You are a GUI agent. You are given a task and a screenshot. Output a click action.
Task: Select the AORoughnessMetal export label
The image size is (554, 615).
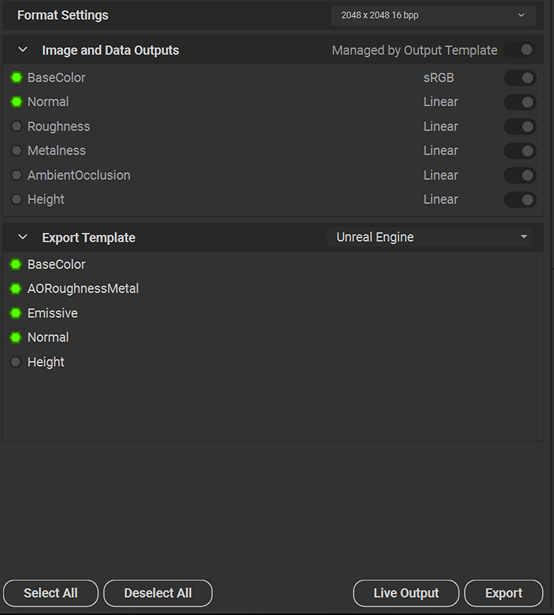83,289
